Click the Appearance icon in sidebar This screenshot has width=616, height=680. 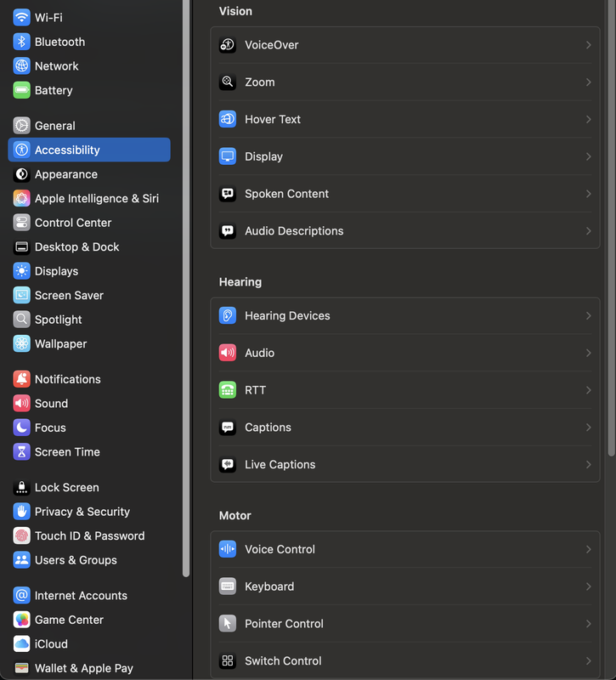click(x=22, y=174)
